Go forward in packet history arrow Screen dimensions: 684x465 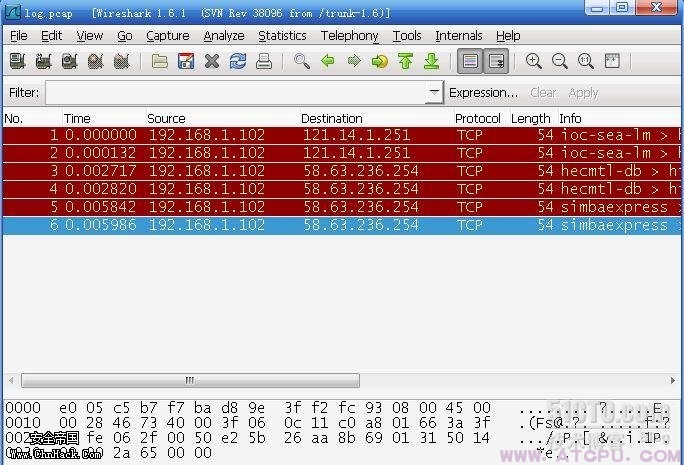point(354,61)
